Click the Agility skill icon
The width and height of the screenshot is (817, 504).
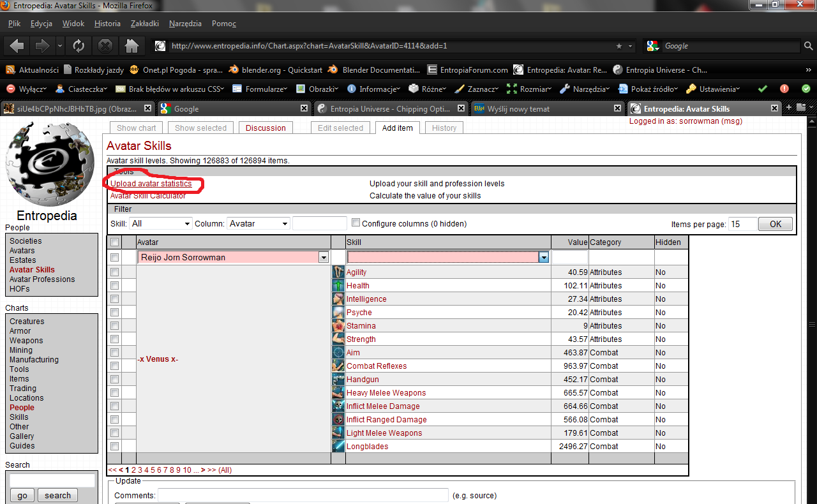point(338,272)
